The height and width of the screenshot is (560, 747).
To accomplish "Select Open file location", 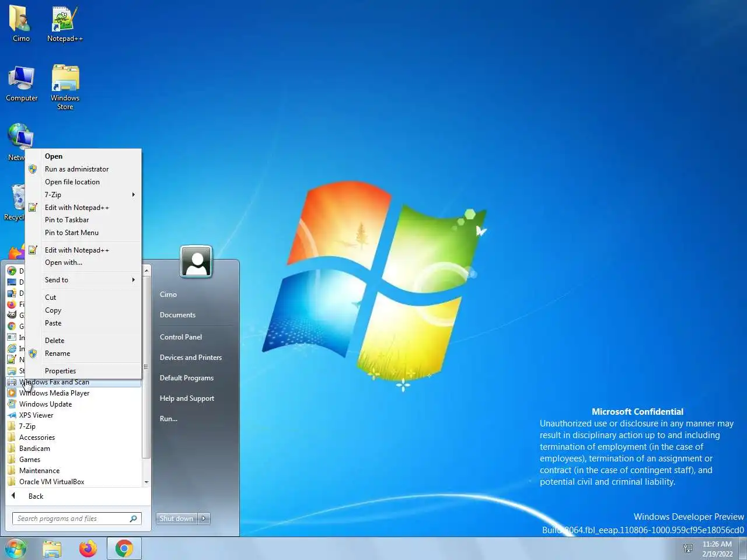I will click(83, 182).
